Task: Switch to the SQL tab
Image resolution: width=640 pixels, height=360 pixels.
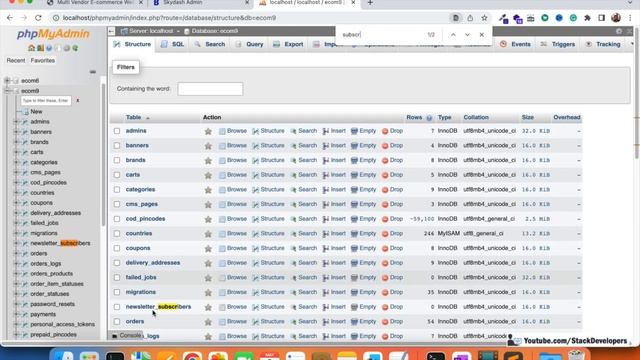Action: [172, 44]
